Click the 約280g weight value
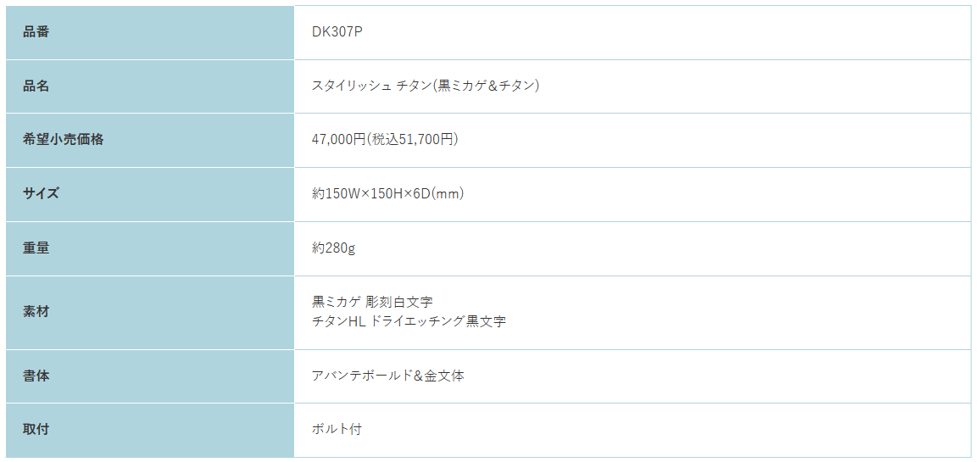The height and width of the screenshot is (462, 980). click(334, 248)
